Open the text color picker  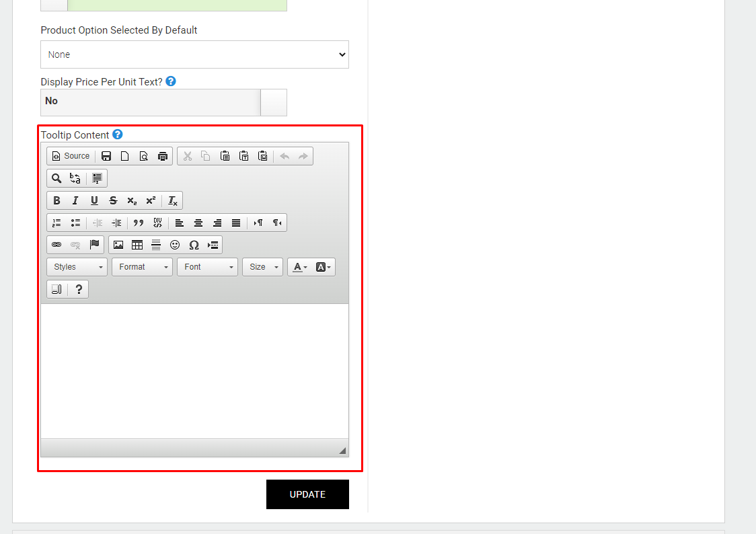pos(300,267)
